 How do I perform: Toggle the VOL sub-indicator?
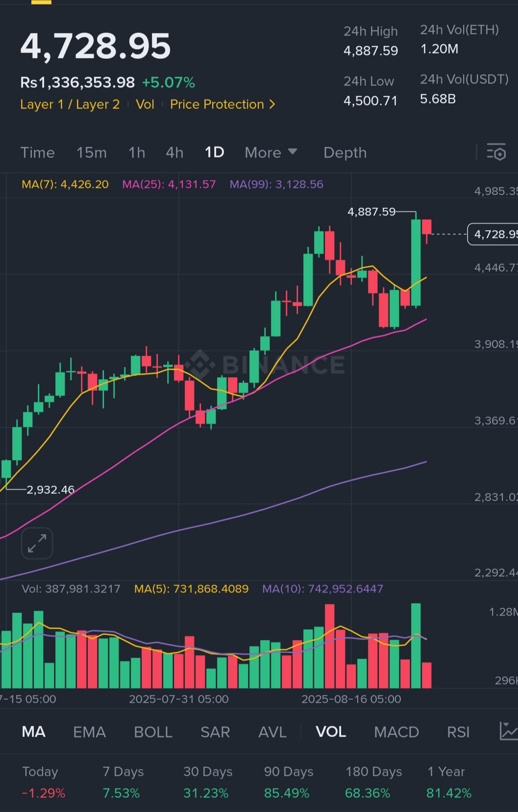(331, 732)
